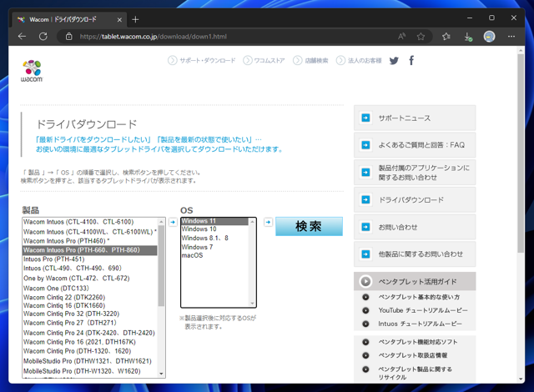Screen dimensions: 534x392
Task: Select Wacom Intuos Pro (PTH-660, PTH-860) product
Action: (89, 250)
